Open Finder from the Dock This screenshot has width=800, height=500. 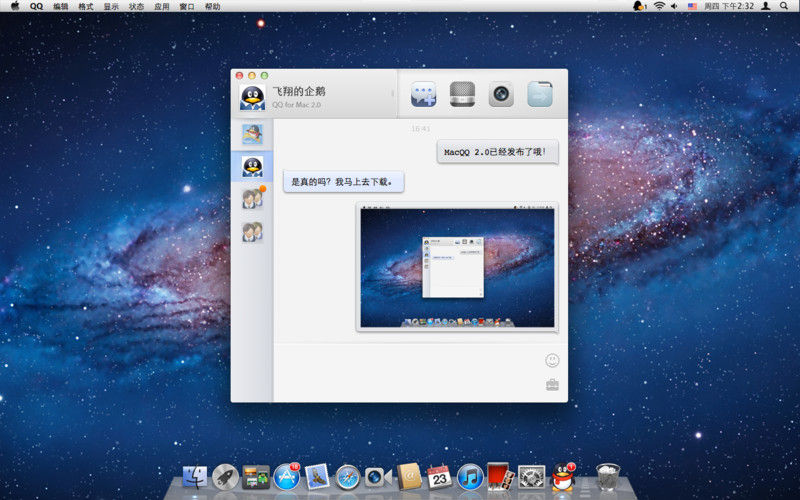(195, 478)
